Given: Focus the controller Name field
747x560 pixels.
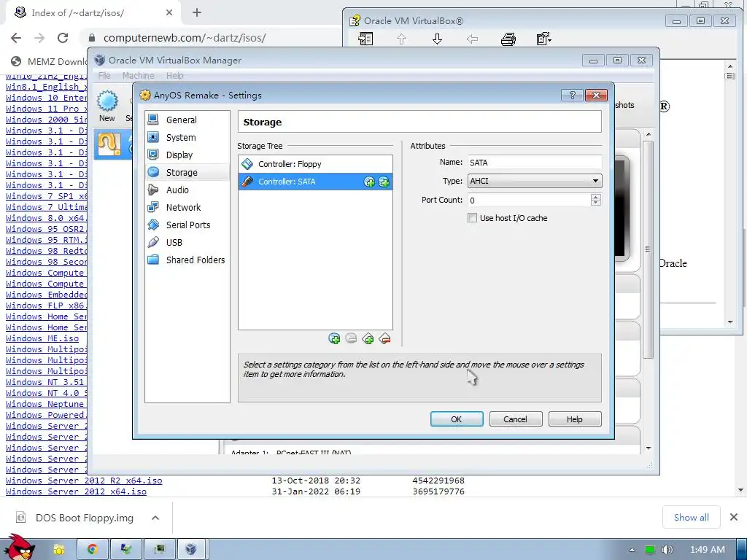Looking at the screenshot, I should pos(535,163).
